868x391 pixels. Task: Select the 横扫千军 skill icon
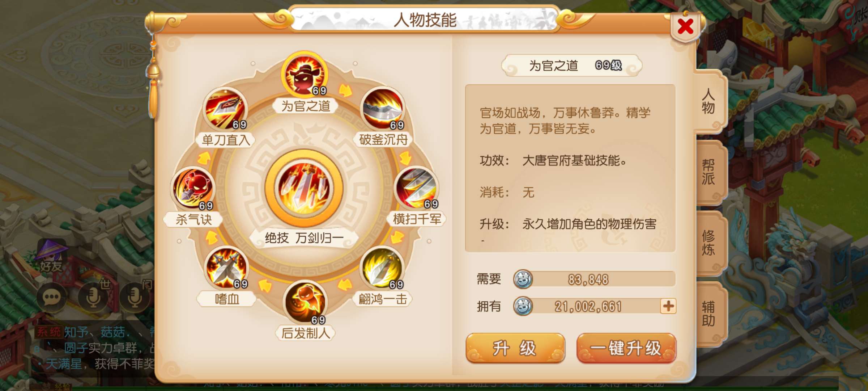pyautogui.click(x=416, y=189)
